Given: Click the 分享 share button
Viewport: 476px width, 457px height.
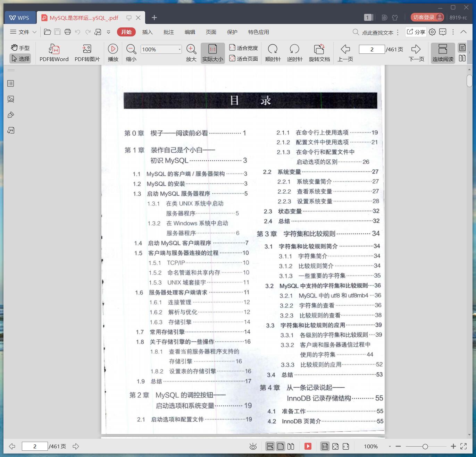Looking at the screenshot, I should [x=416, y=32].
